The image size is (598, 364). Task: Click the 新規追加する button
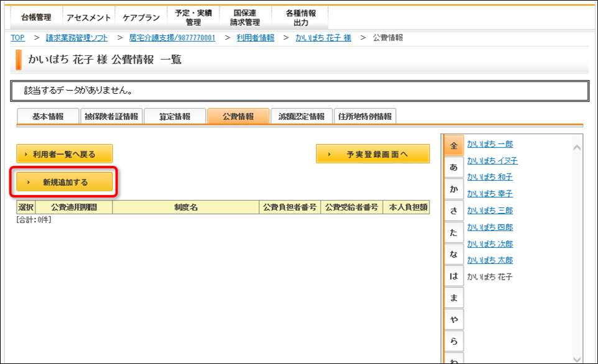tap(65, 182)
